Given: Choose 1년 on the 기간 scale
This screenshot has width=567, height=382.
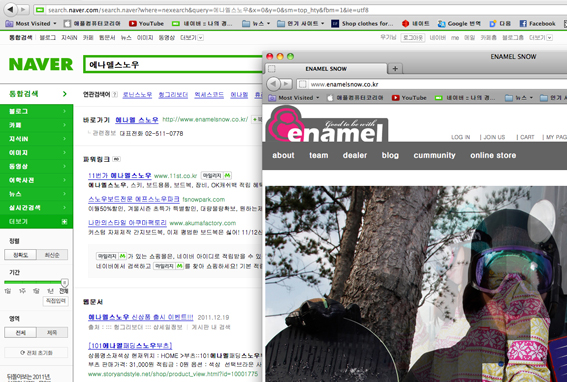Looking at the screenshot, I should click(x=50, y=291).
